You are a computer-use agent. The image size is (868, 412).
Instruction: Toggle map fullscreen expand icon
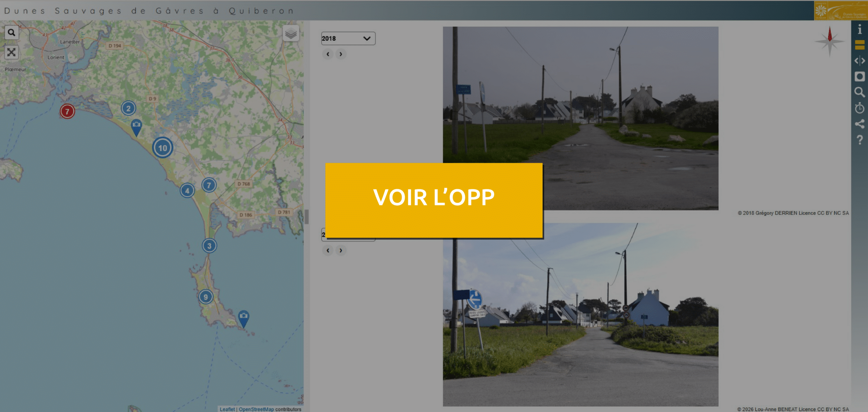tap(11, 52)
